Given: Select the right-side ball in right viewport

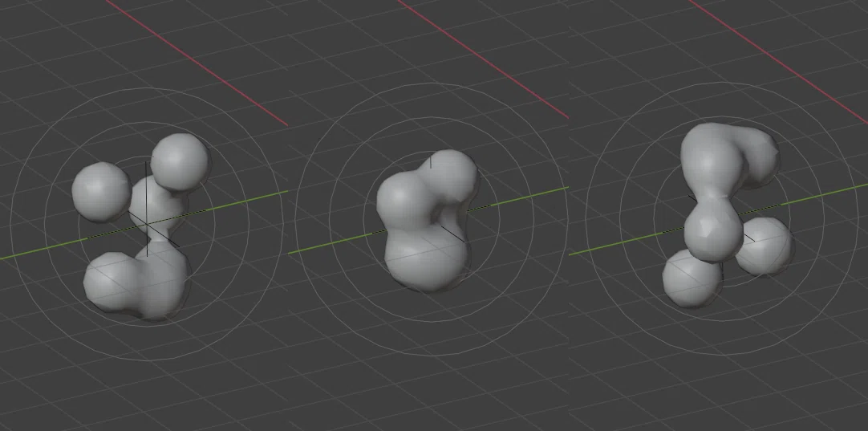Looking at the screenshot, I should click(766, 246).
